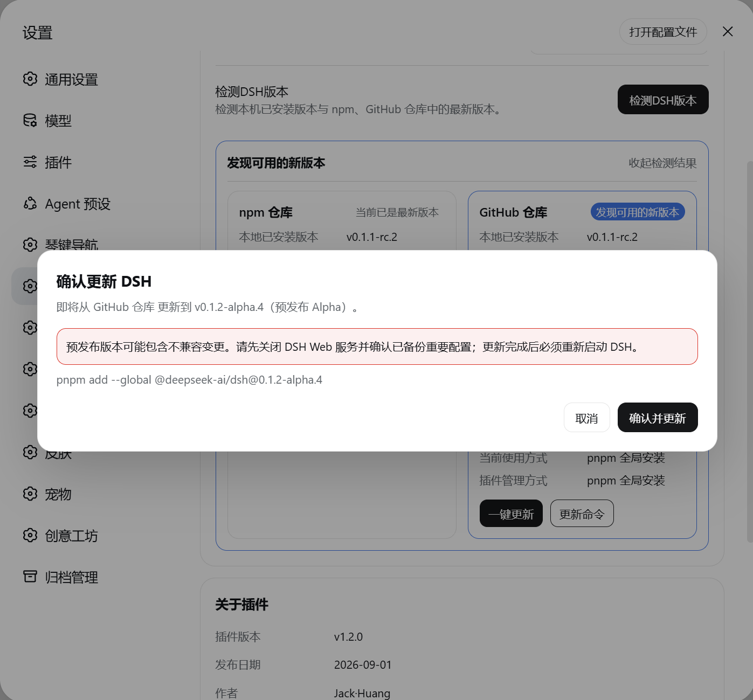
Task: Click the 确认更新 DSH dialog title
Action: click(x=104, y=281)
